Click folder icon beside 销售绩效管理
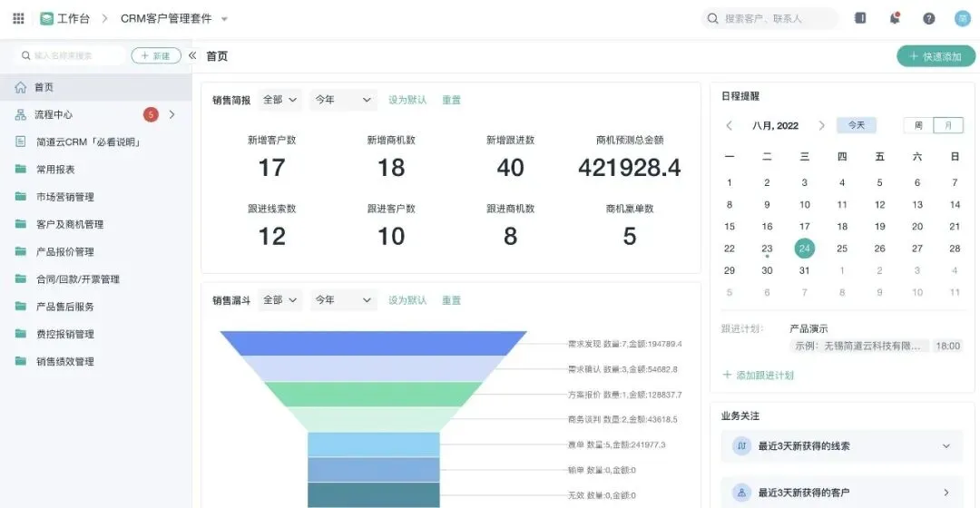This screenshot has width=980, height=508. pyautogui.click(x=21, y=361)
